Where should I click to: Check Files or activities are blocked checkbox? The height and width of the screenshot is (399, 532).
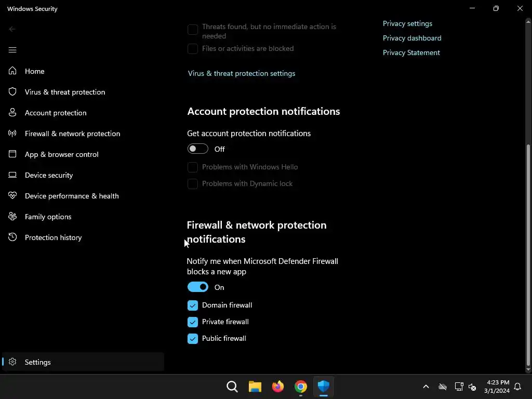point(192,48)
